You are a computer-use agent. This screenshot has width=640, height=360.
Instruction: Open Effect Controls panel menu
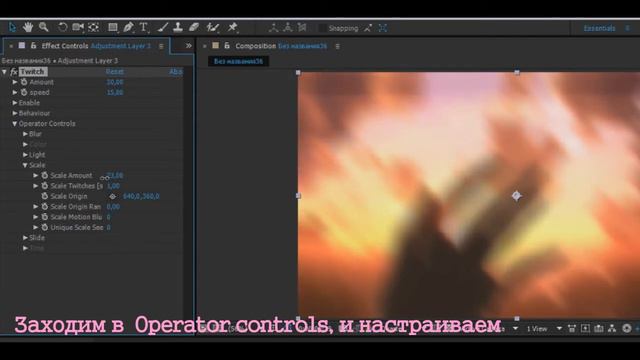[161, 46]
